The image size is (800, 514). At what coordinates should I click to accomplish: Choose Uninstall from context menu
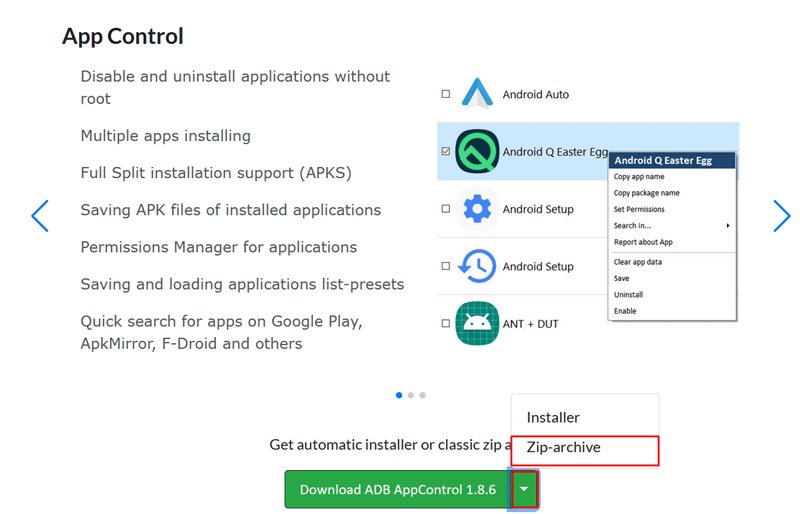click(x=628, y=295)
